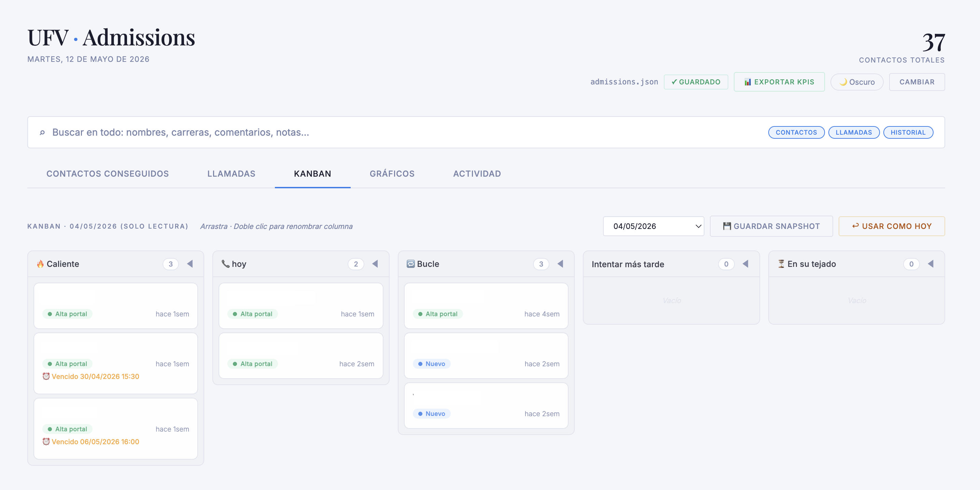Focus the global search field

[486, 132]
